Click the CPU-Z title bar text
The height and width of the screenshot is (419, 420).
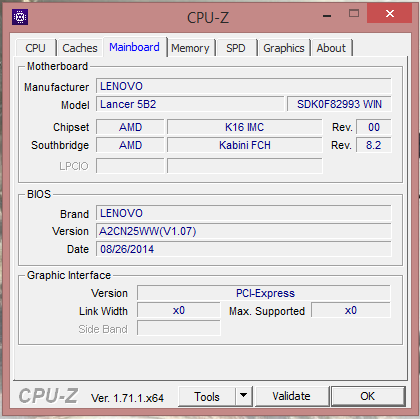click(208, 18)
